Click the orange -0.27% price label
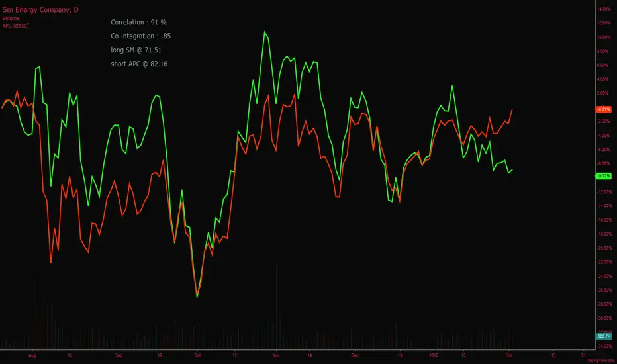 coord(604,109)
